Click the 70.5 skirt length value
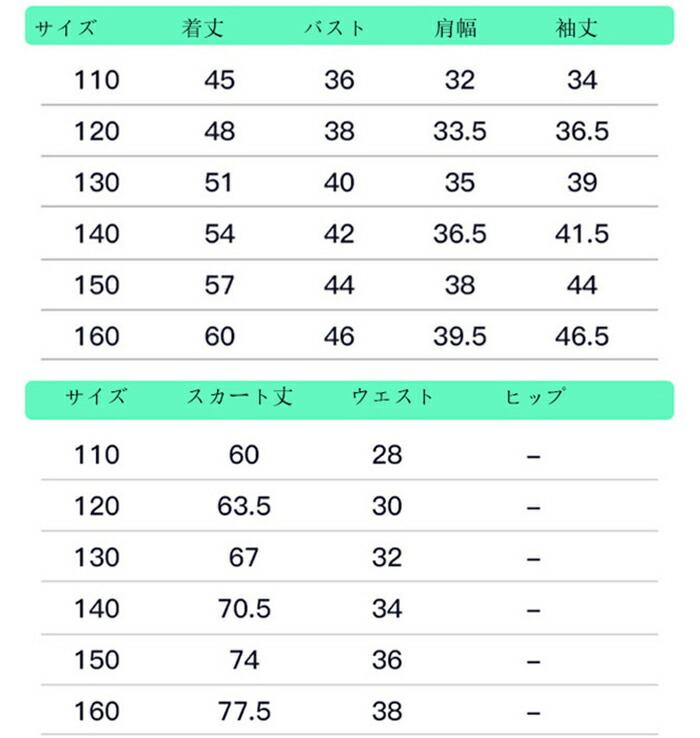The width and height of the screenshot is (700, 738). [x=244, y=609]
